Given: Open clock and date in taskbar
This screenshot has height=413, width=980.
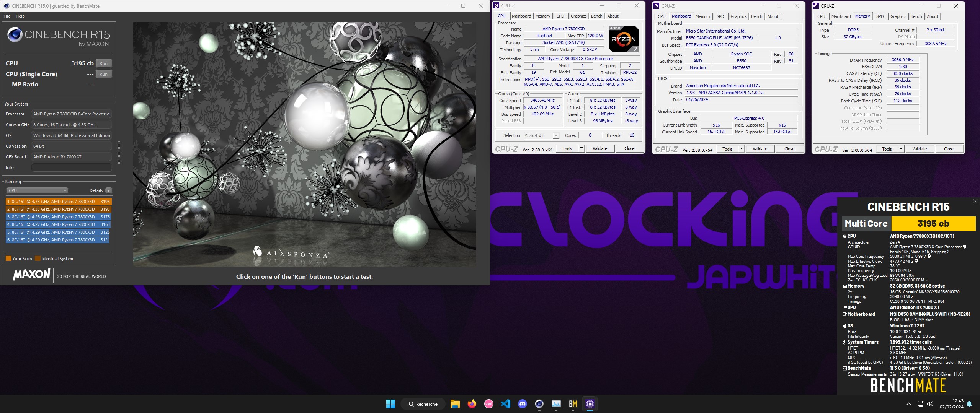Looking at the screenshot, I should click(x=951, y=404).
